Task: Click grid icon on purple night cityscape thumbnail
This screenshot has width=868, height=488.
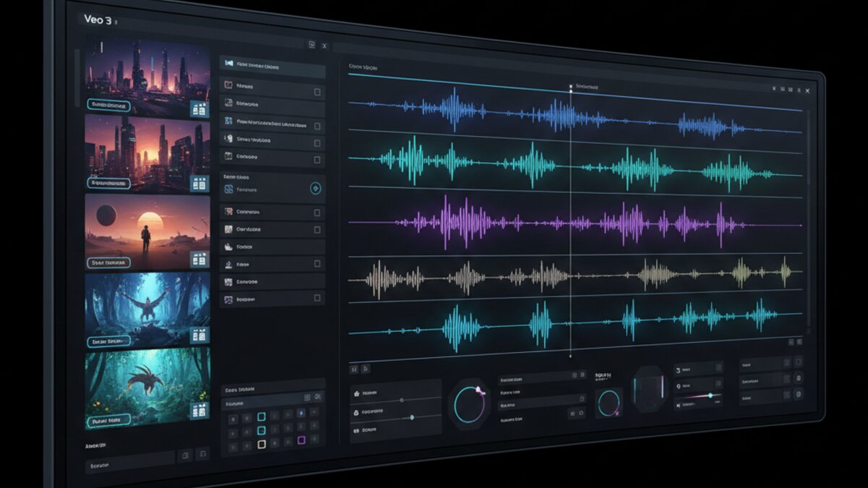Action: tap(200, 108)
